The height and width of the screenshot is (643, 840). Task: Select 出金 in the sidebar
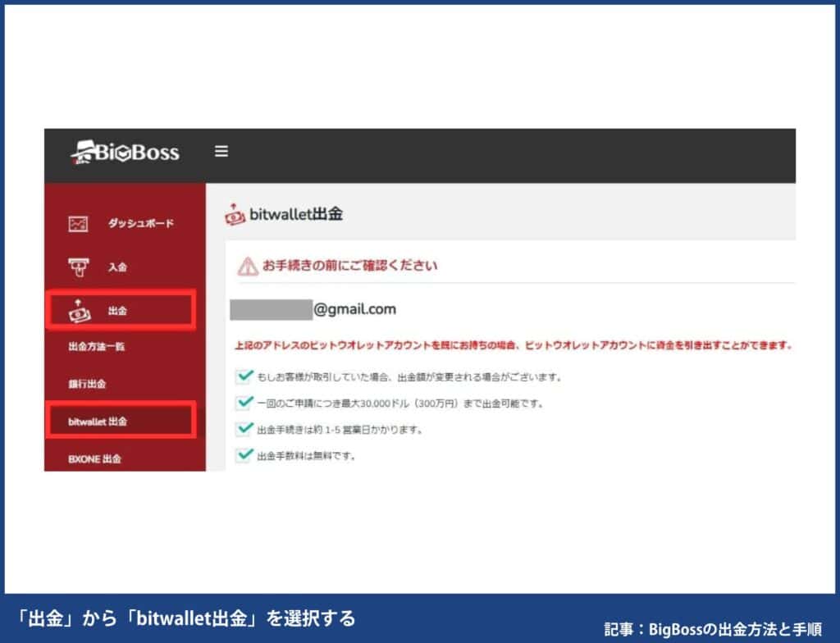coord(121,310)
